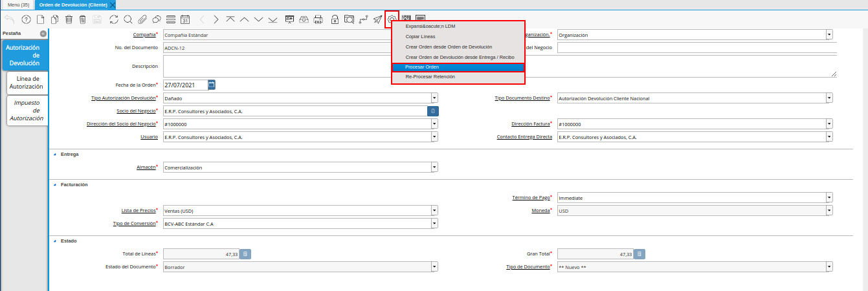Jump to the last record icon
The width and height of the screenshot is (868, 291).
[273, 19]
